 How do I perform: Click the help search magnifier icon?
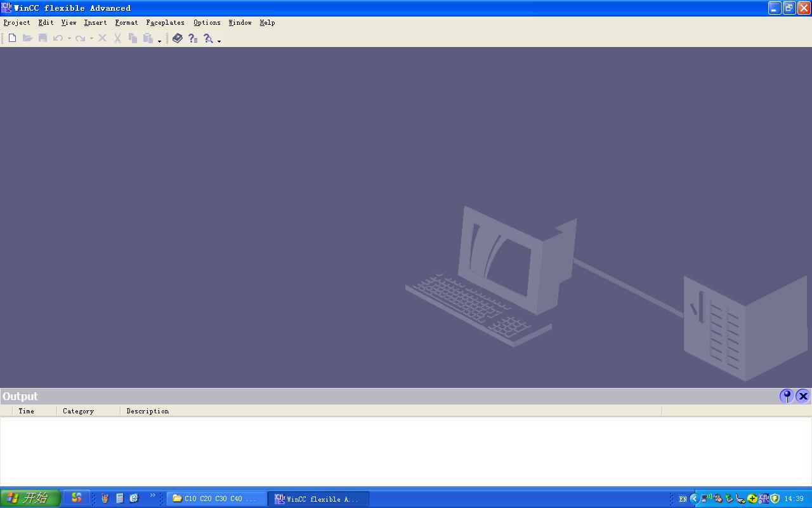tap(208, 38)
